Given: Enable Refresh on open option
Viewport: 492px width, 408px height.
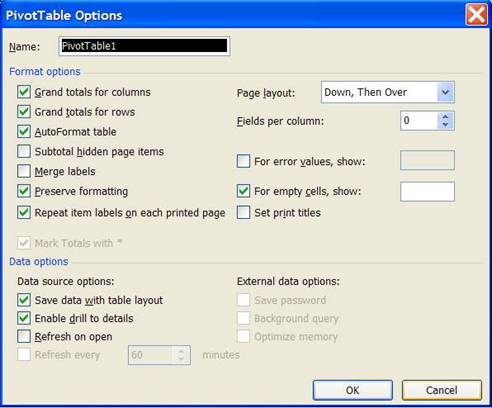Looking at the screenshot, I should pyautogui.click(x=24, y=336).
